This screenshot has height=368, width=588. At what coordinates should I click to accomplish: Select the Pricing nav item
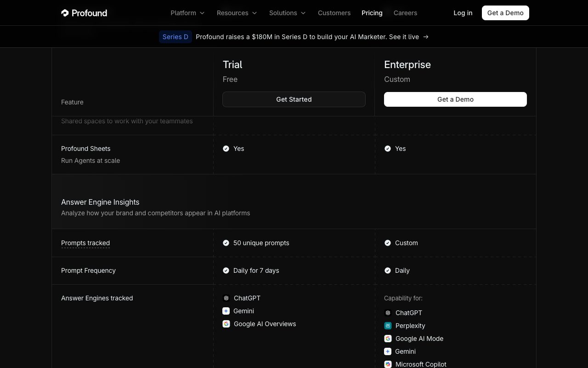click(x=372, y=13)
